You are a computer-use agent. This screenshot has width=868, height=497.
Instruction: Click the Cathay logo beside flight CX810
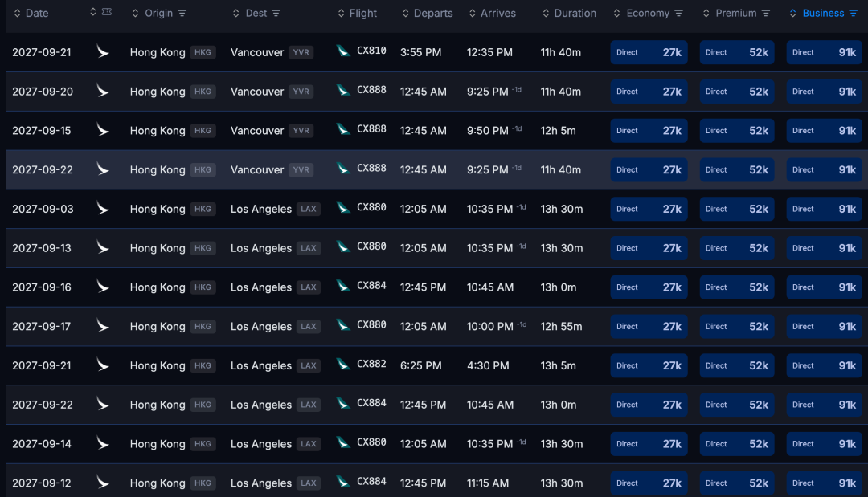[343, 51]
